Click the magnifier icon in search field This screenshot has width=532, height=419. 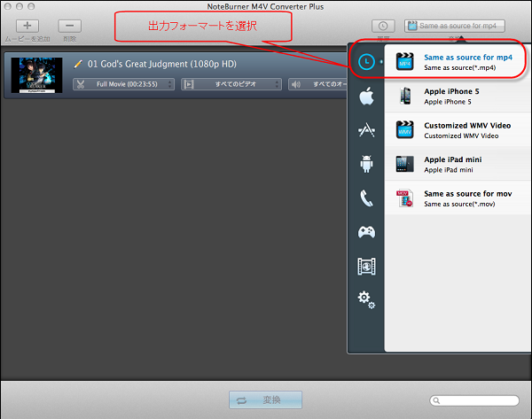[436, 400]
